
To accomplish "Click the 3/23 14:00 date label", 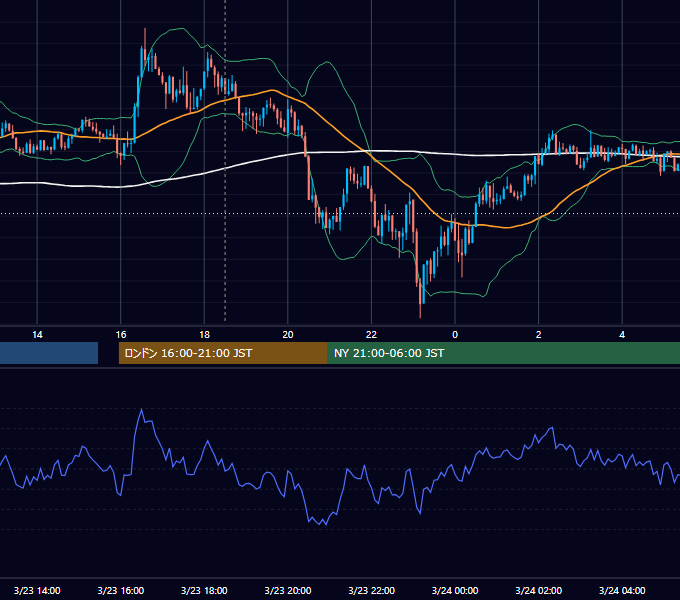I will click(37, 590).
